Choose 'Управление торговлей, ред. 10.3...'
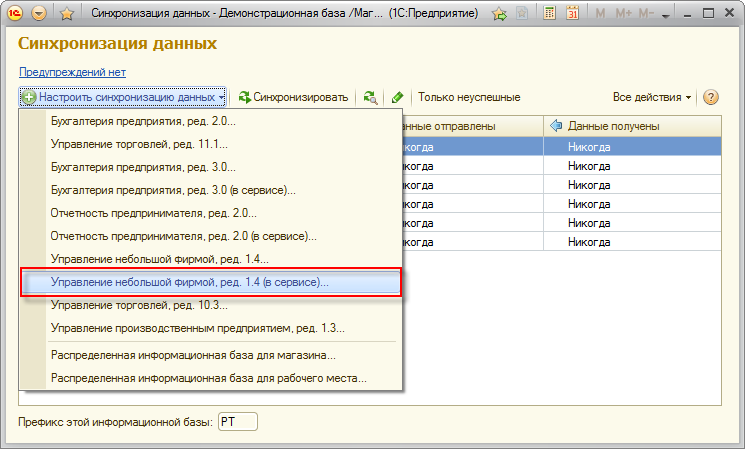This screenshot has height=449, width=745. click(x=211, y=305)
